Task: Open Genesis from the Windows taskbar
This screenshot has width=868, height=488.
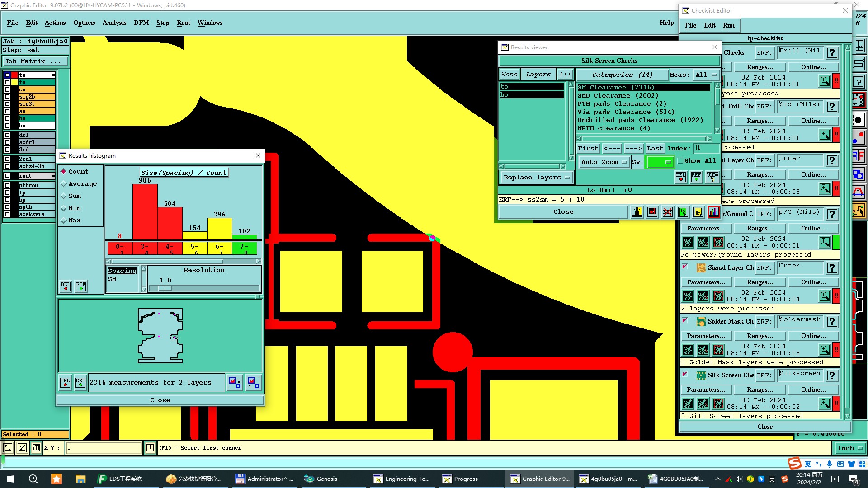Action: point(321,479)
